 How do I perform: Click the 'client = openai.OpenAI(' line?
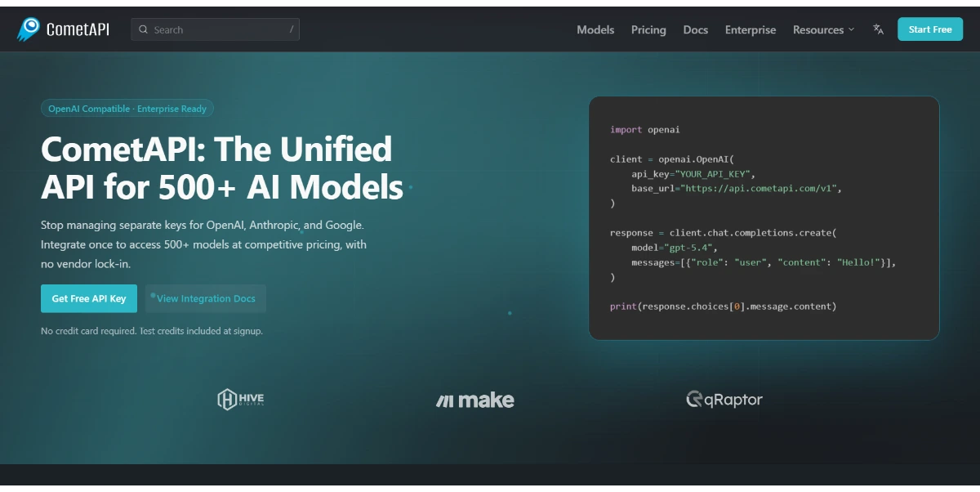click(672, 159)
